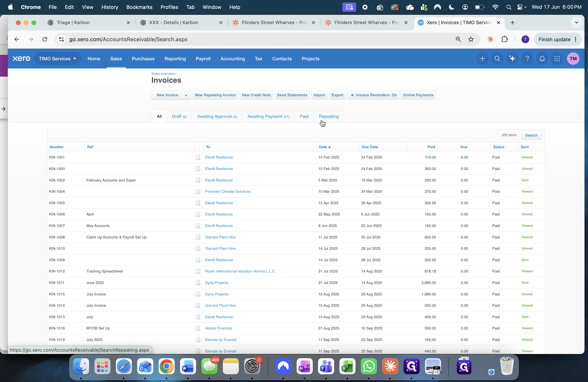Image resolution: width=588 pixels, height=382 pixels.
Task: View site information icon in address bar
Action: (61, 39)
